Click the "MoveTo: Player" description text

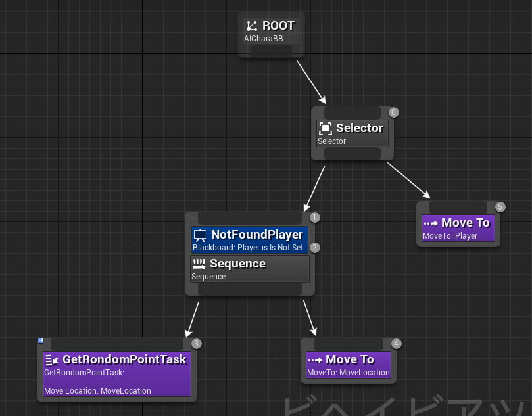point(450,236)
